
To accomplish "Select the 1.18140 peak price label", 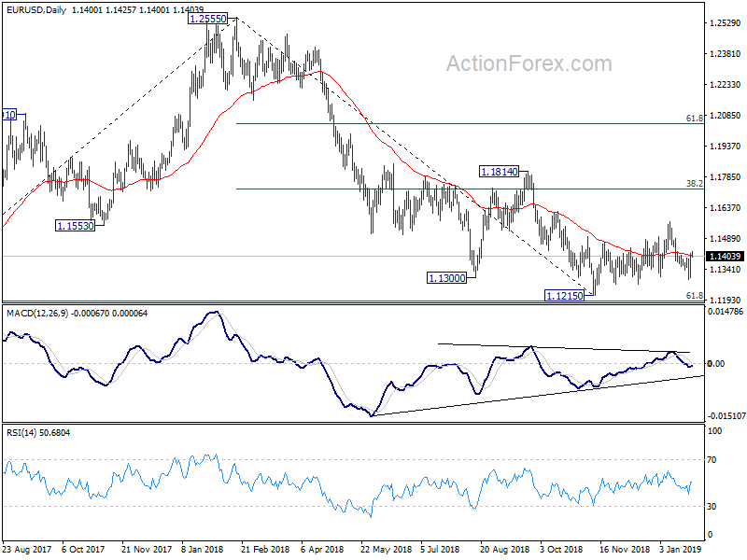I will click(x=499, y=172).
